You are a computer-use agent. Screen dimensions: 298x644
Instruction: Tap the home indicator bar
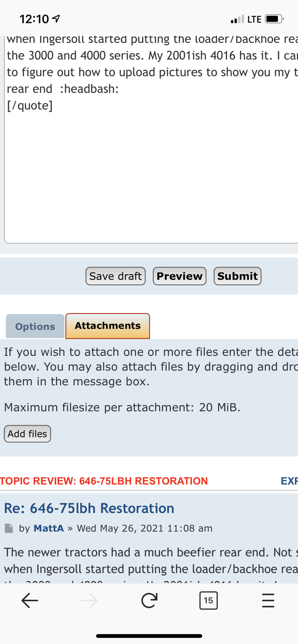tap(149, 636)
